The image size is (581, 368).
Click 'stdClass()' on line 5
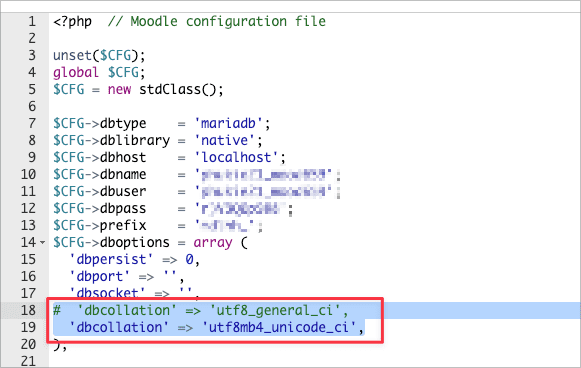(177, 90)
